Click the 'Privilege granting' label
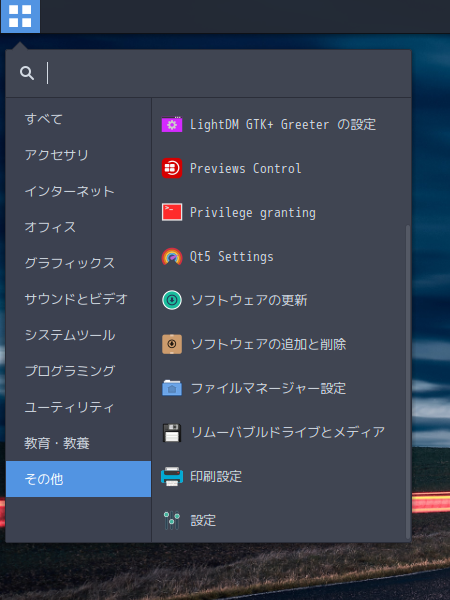The height and width of the screenshot is (600, 450). pos(253,213)
